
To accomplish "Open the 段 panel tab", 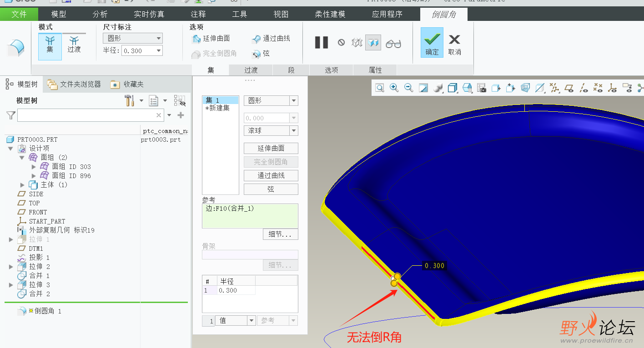I will pyautogui.click(x=291, y=70).
